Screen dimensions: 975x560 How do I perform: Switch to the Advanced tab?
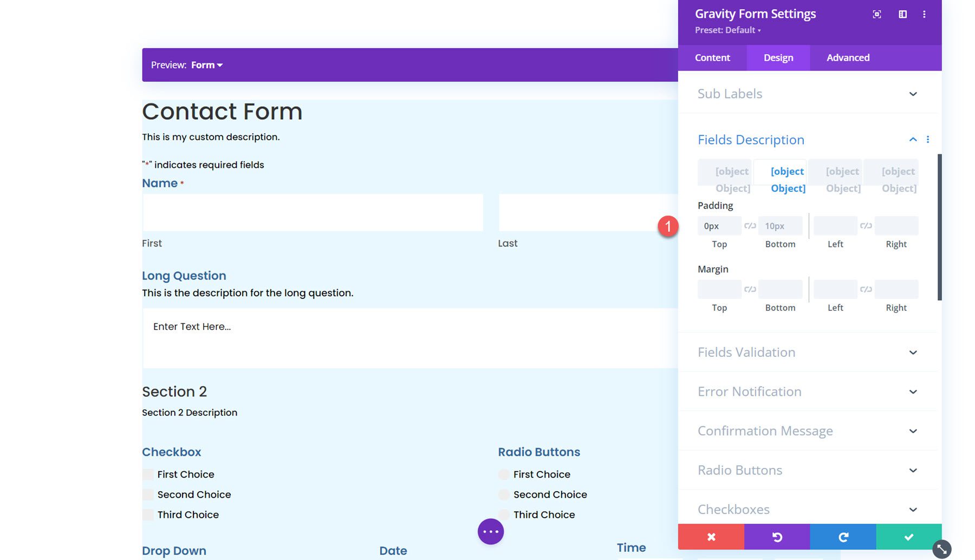click(x=847, y=57)
